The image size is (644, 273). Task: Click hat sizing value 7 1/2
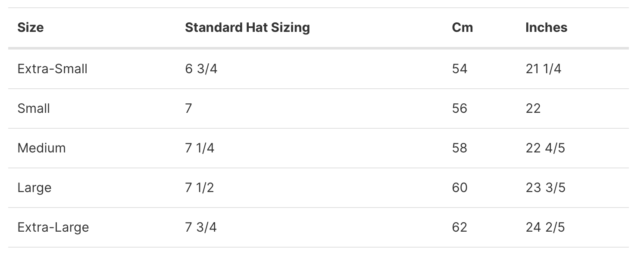200,188
